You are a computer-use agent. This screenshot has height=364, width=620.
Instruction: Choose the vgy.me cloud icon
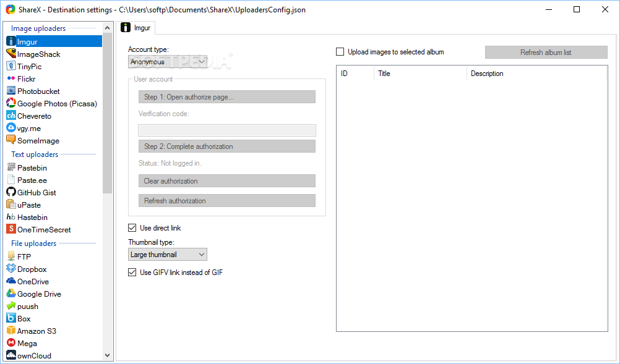point(11,128)
